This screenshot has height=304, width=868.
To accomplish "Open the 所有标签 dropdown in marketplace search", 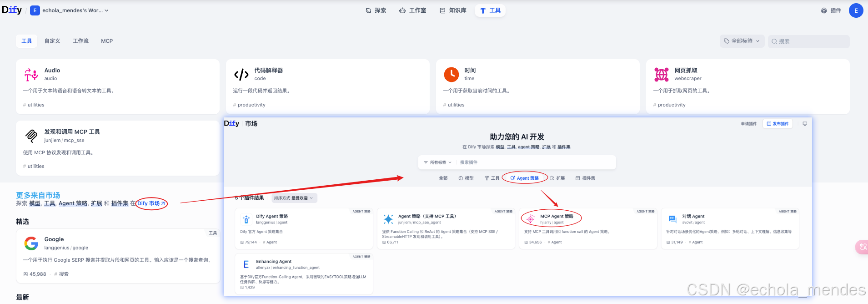I will 437,162.
